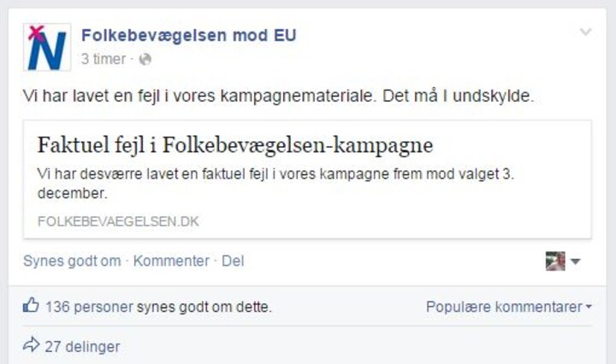Click the "3 timer" post timestamp
616x364 pixels.
click(x=103, y=59)
